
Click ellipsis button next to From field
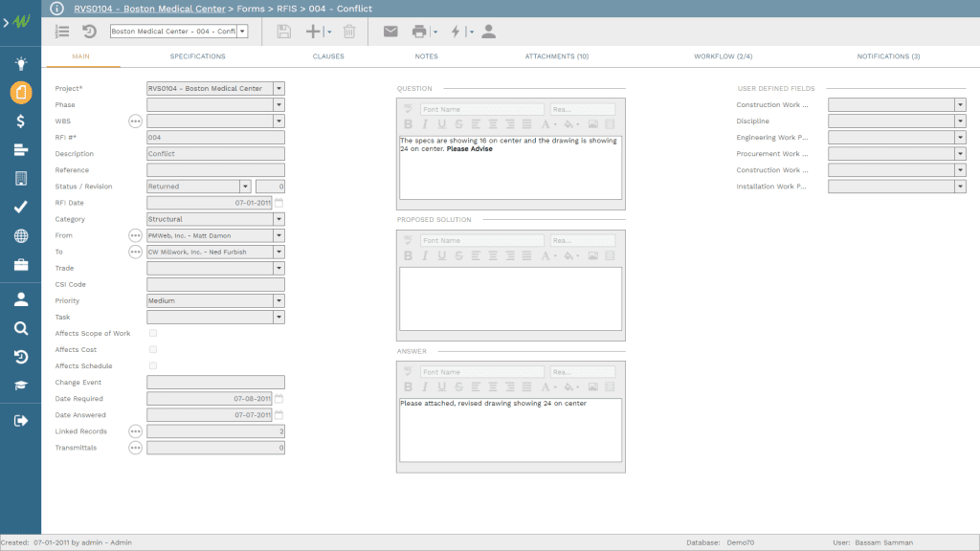(135, 235)
